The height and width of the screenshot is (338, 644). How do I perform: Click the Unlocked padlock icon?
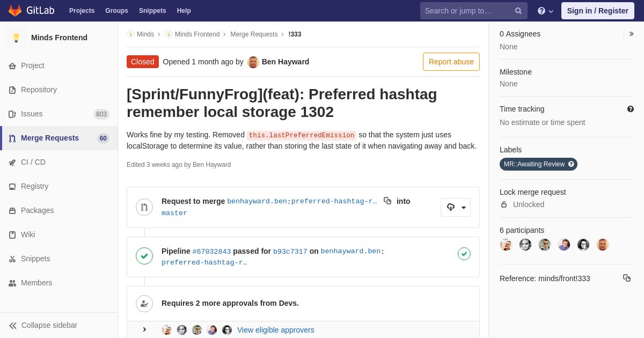[504, 204]
